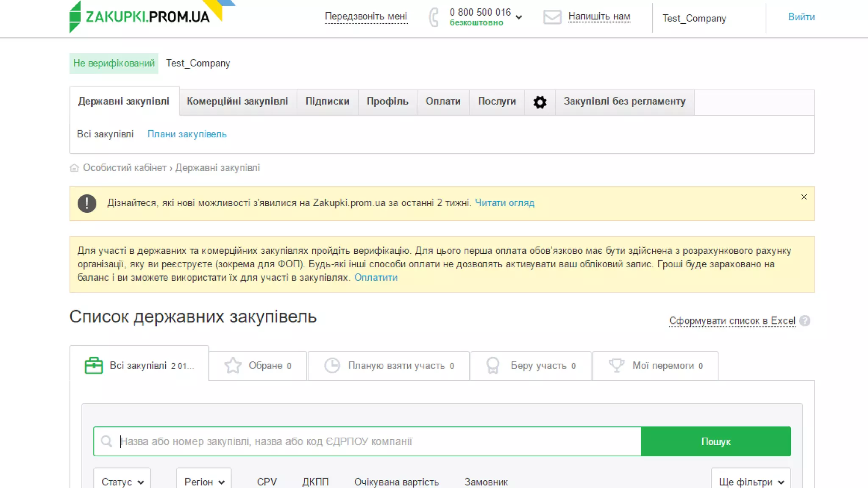This screenshot has height=488, width=868.
Task: Click the home icon in breadcrumb
Action: click(x=74, y=168)
